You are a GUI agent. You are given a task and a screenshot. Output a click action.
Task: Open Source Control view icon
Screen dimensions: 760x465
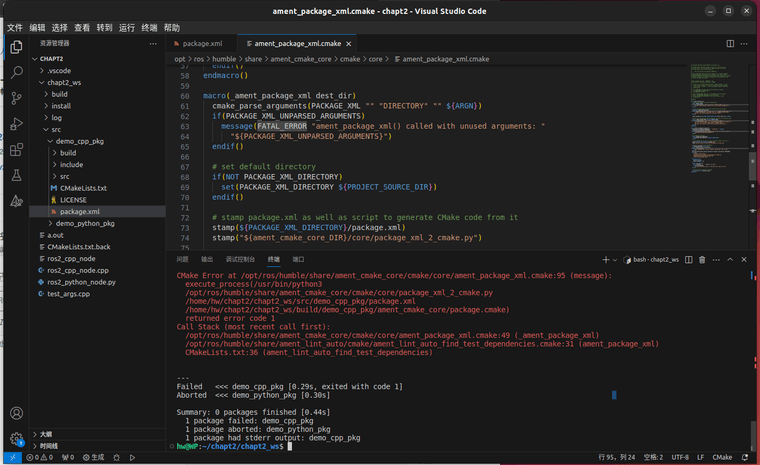point(16,98)
